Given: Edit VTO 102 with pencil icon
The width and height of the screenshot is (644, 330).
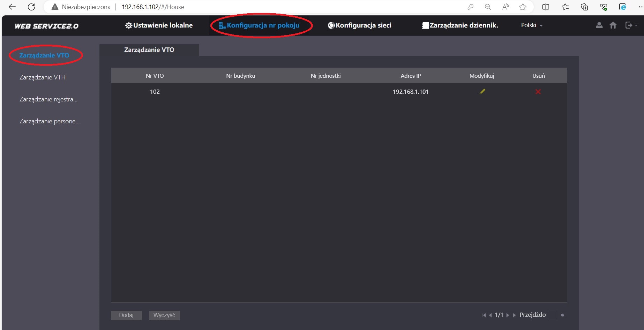Looking at the screenshot, I should [482, 91].
